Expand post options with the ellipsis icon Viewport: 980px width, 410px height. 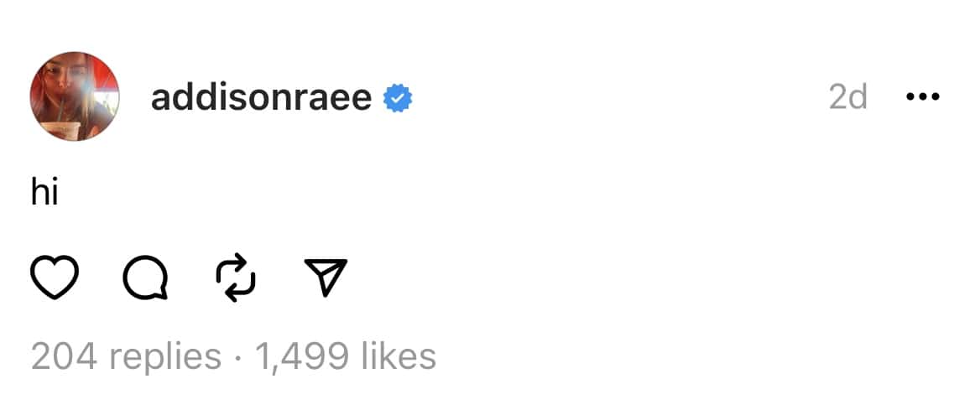point(923,97)
